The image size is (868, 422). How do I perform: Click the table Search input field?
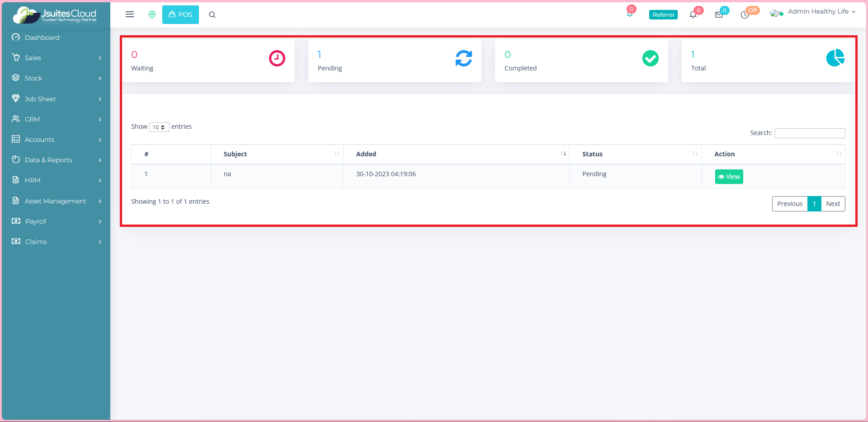click(810, 133)
